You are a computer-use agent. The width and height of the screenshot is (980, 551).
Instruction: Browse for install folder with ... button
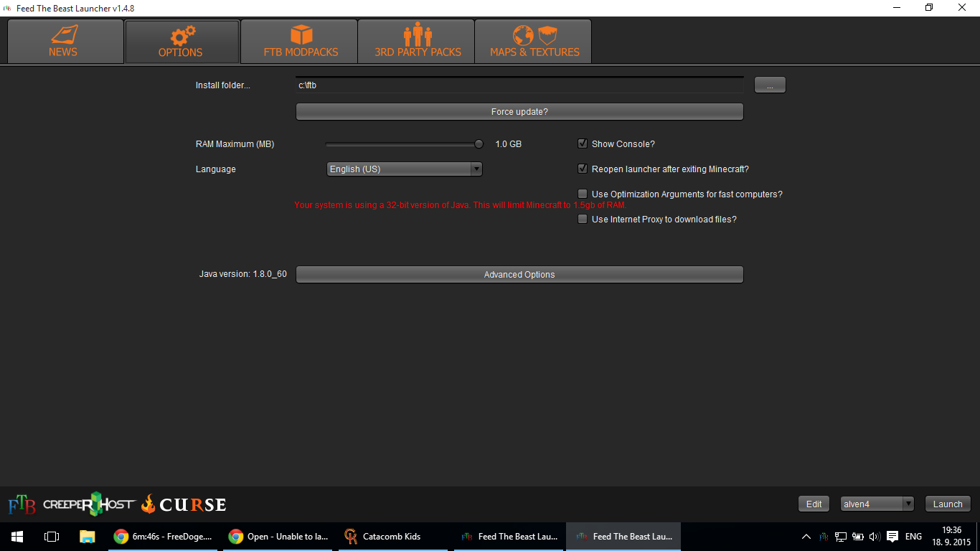[x=770, y=85]
